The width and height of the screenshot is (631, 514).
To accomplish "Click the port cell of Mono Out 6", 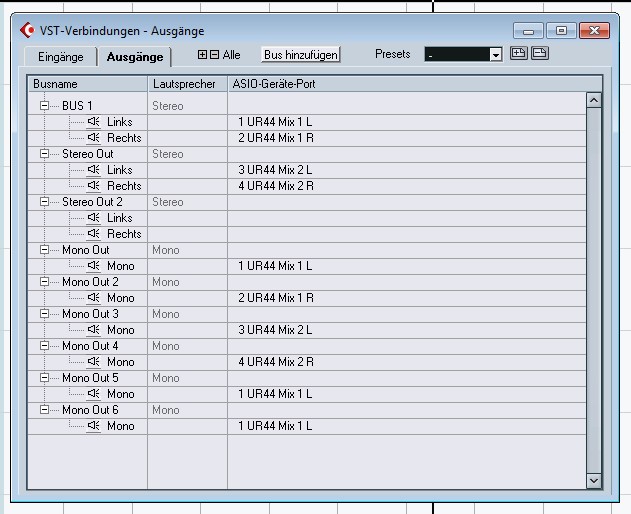I will pyautogui.click(x=407, y=426).
